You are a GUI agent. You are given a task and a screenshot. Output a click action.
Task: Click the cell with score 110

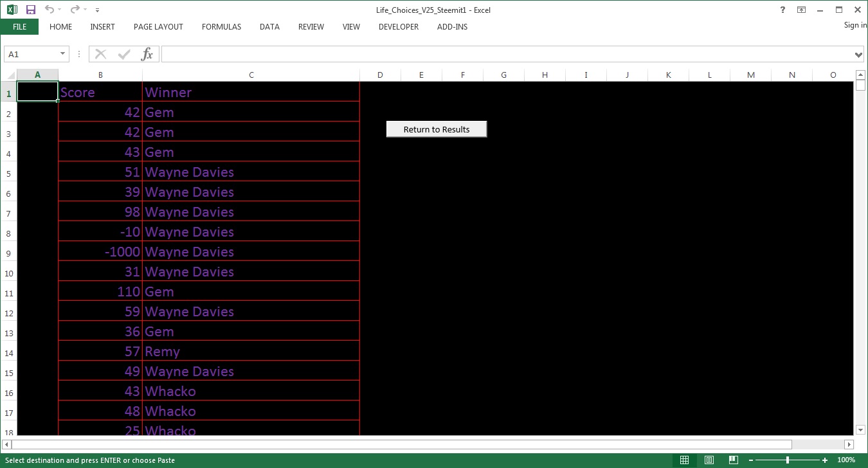(100, 291)
